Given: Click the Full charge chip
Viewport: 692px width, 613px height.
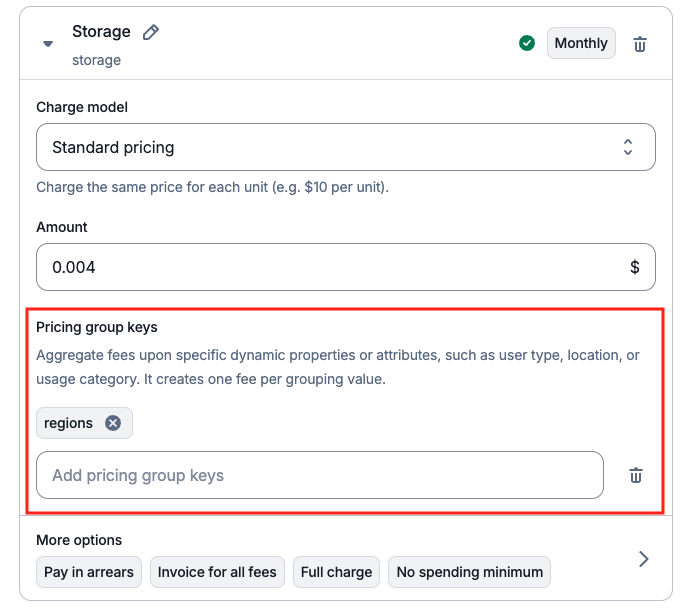Looking at the screenshot, I should (x=336, y=572).
